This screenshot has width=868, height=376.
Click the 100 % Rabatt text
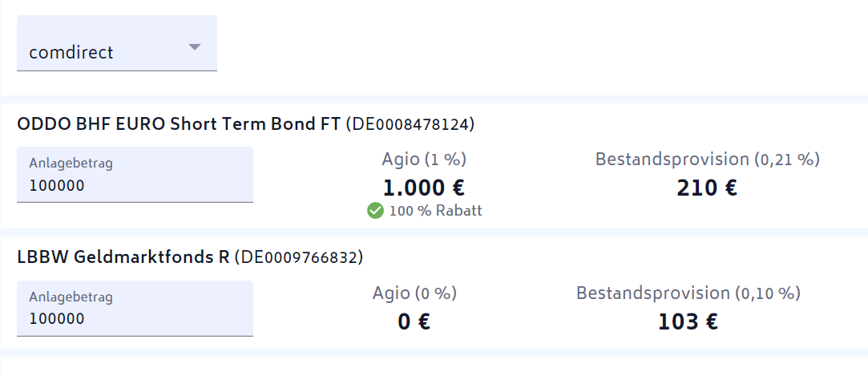(435, 211)
